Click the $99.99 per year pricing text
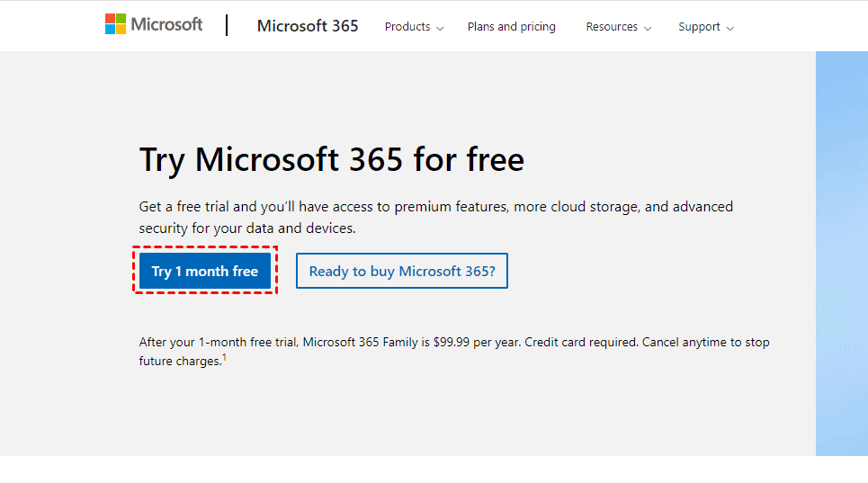The width and height of the screenshot is (868, 483). (475, 343)
